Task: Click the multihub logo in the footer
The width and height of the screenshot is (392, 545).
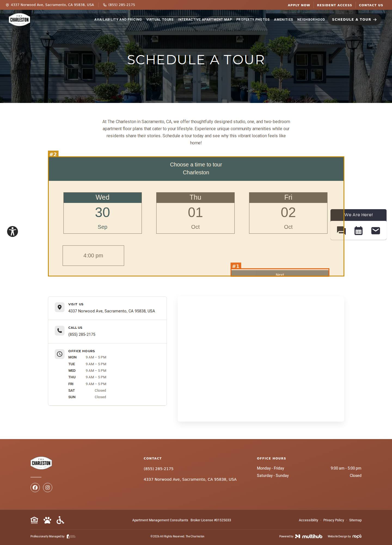Action: 309,536
